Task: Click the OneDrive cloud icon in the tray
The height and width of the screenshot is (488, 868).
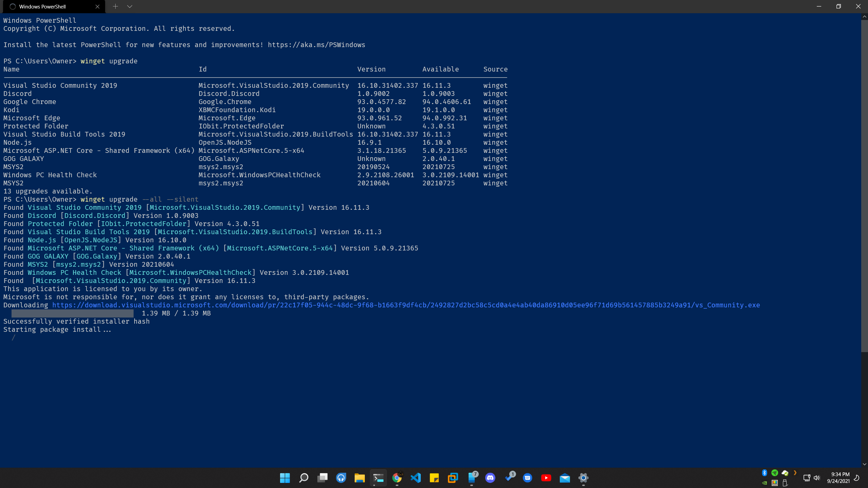Action: point(785,472)
